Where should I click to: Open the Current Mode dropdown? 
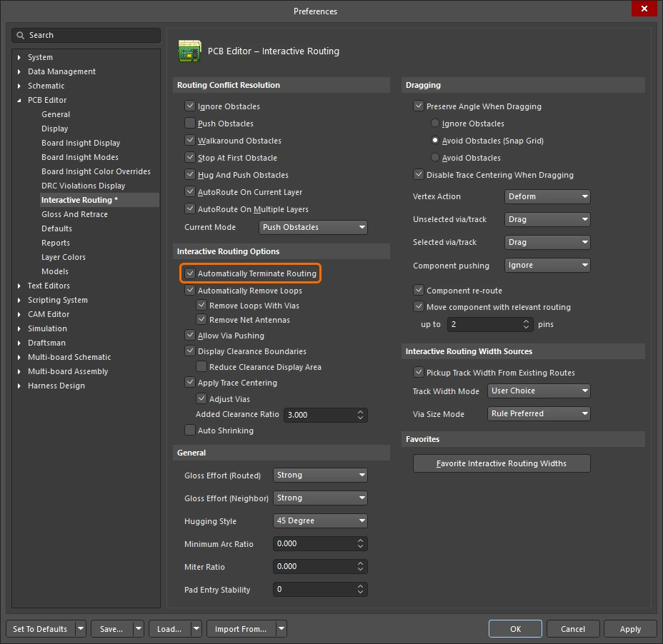point(313,226)
